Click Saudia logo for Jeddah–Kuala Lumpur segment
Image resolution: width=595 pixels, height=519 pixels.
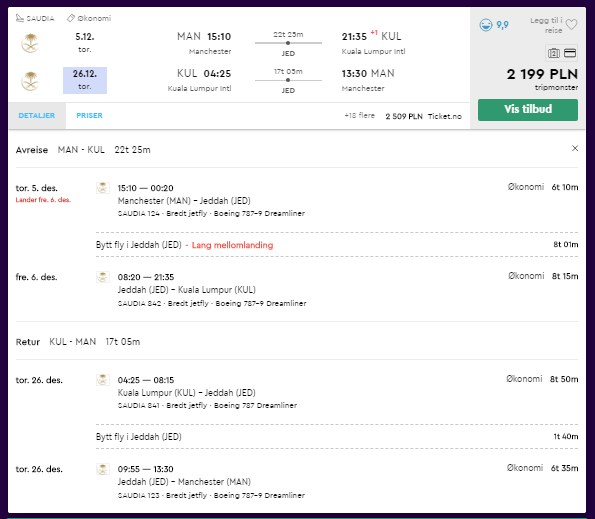coord(102,277)
